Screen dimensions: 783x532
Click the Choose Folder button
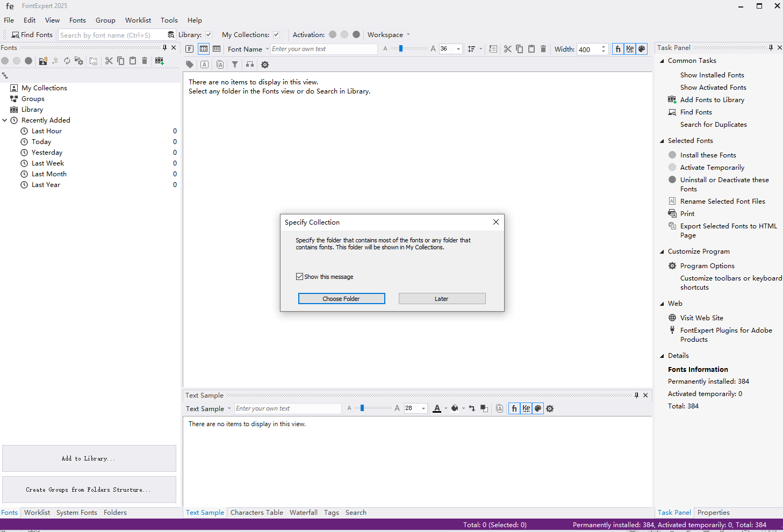(341, 299)
